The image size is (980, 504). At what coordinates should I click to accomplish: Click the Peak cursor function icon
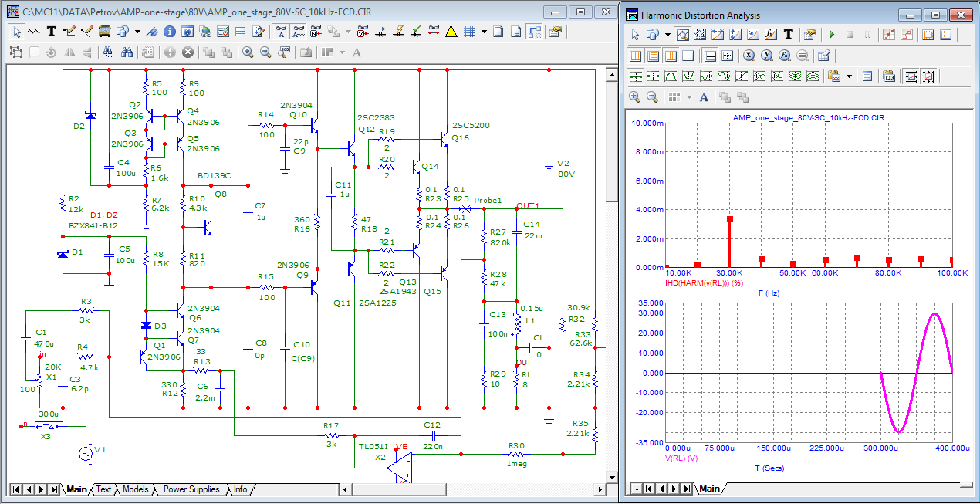pos(671,76)
